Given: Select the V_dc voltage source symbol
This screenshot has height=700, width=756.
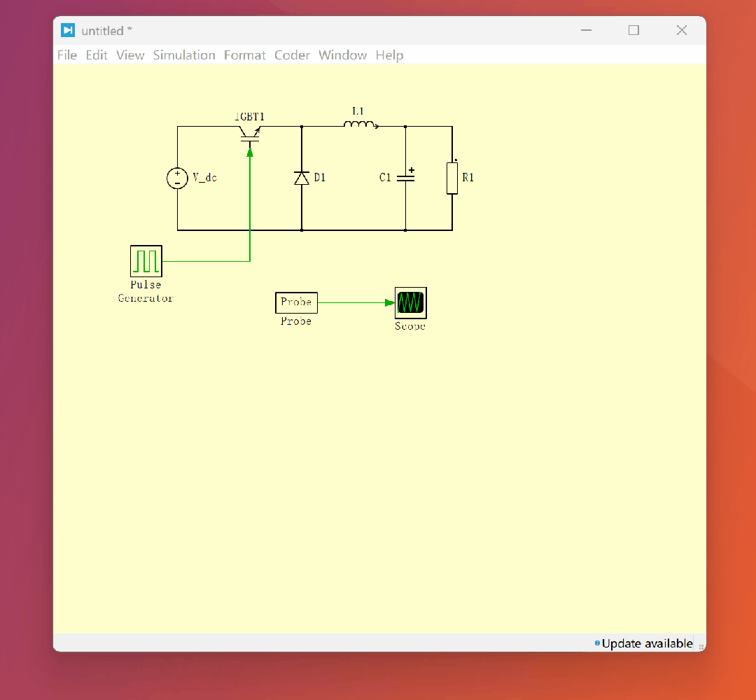Looking at the screenshot, I should (x=177, y=178).
